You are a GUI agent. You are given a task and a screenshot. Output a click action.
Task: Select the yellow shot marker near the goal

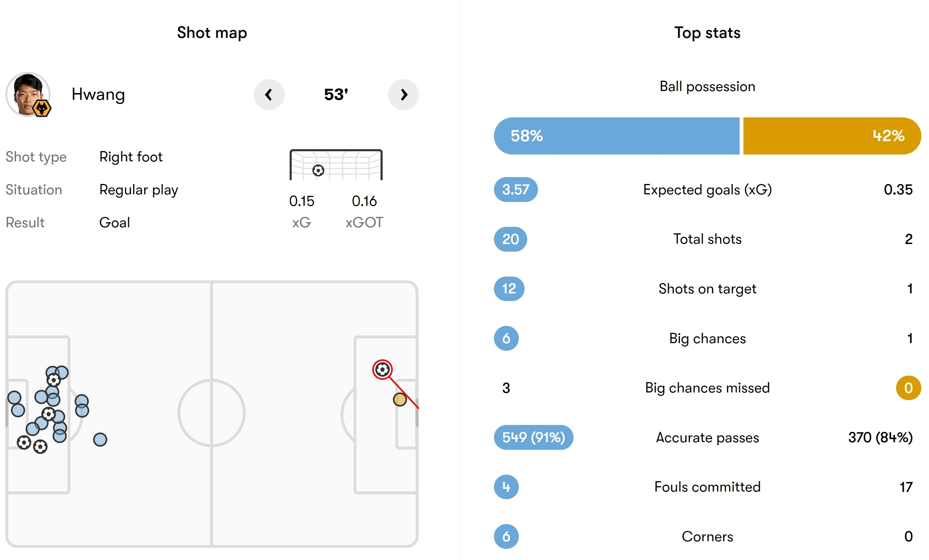[x=400, y=399]
